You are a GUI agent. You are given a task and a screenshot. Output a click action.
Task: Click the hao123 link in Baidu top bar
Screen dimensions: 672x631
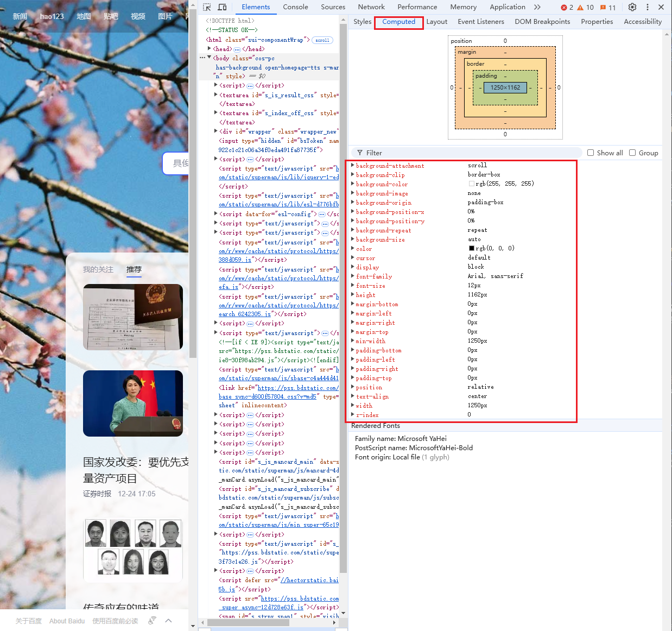click(x=52, y=16)
